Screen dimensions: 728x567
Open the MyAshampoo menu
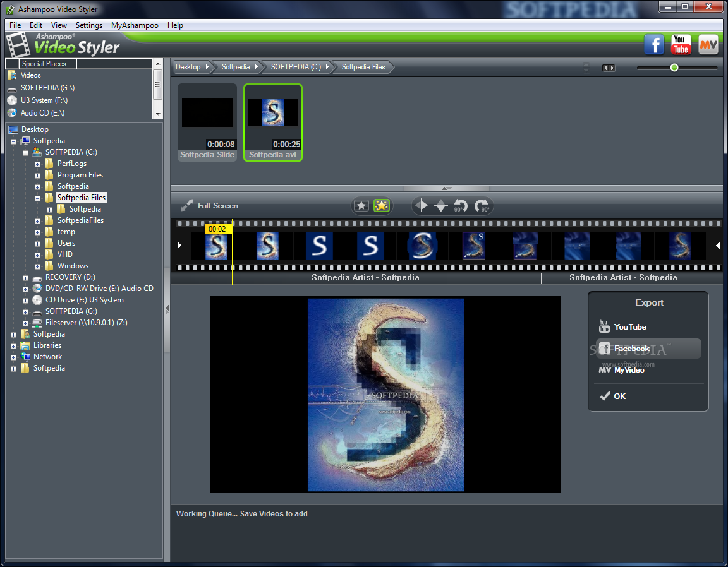coord(135,25)
